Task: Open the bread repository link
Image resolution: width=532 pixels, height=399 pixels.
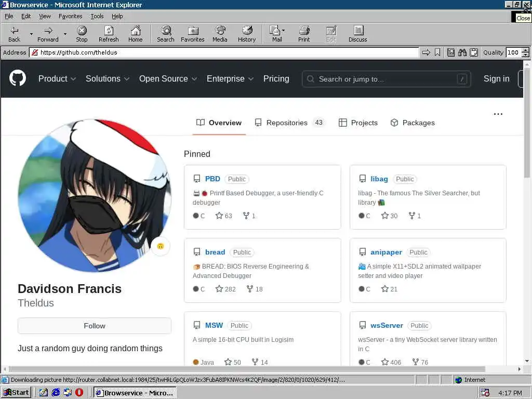Action: pyautogui.click(x=215, y=252)
